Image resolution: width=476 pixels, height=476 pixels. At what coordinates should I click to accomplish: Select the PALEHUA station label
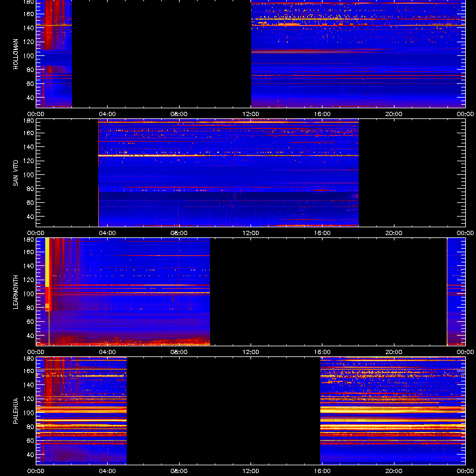point(15,411)
